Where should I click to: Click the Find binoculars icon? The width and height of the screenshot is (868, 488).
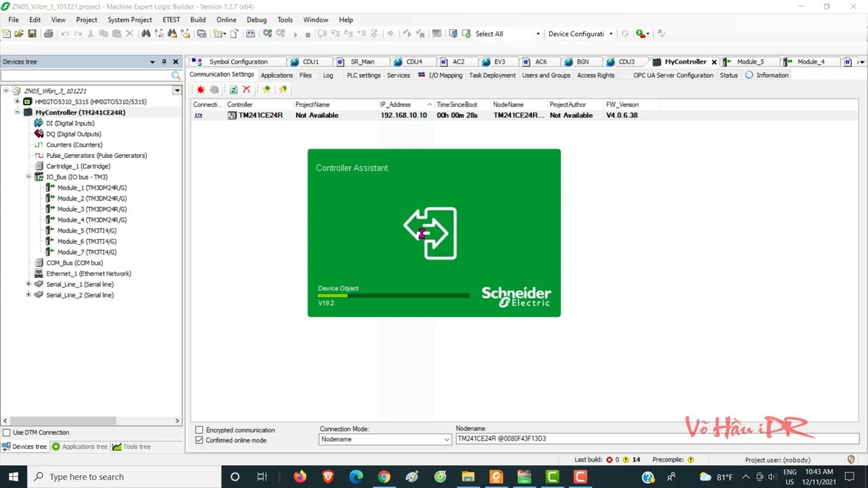tap(146, 33)
